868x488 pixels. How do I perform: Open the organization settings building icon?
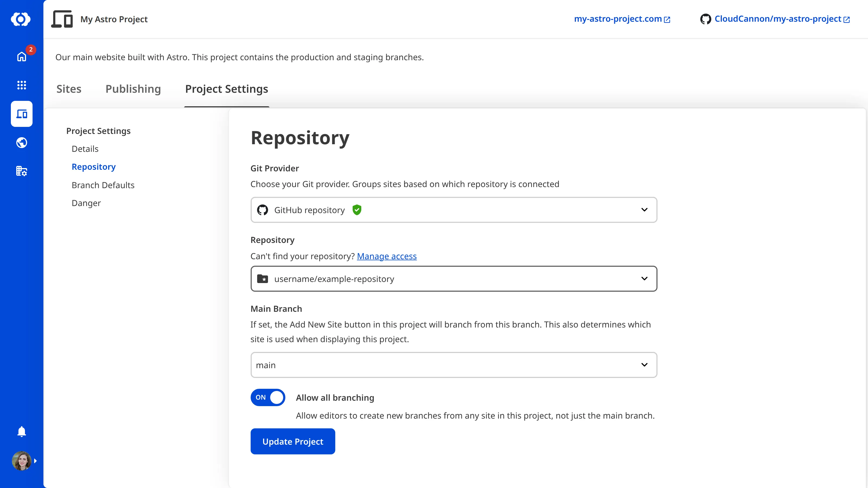coord(22,171)
